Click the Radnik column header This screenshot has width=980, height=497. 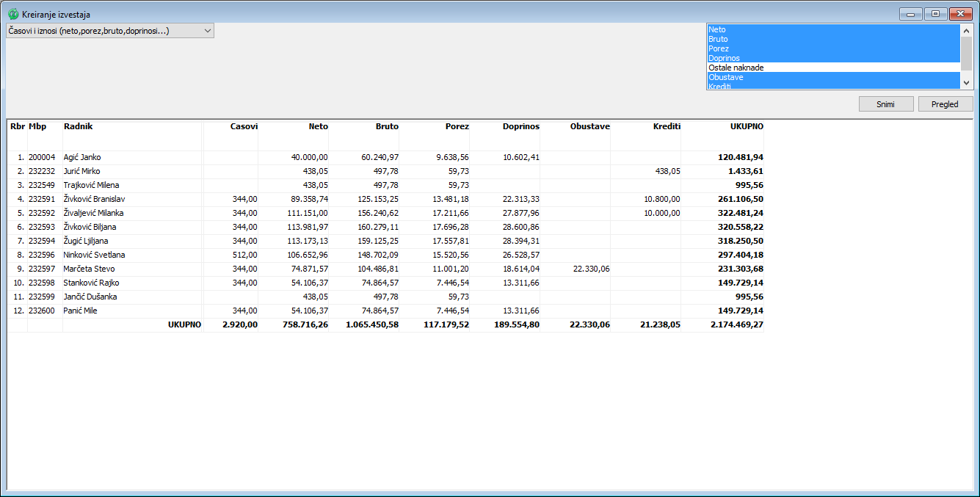click(x=78, y=126)
